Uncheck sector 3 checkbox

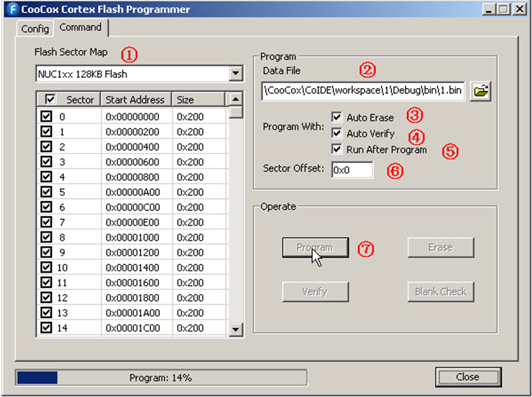coord(46,162)
